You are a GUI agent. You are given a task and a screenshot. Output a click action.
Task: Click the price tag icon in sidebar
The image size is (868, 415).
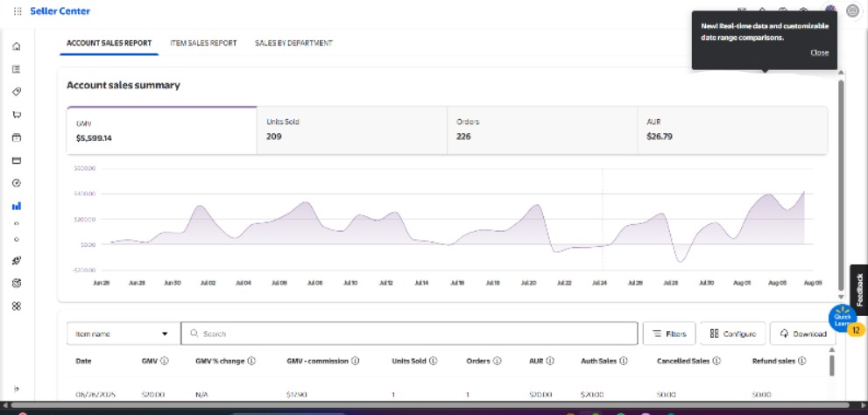(17, 92)
